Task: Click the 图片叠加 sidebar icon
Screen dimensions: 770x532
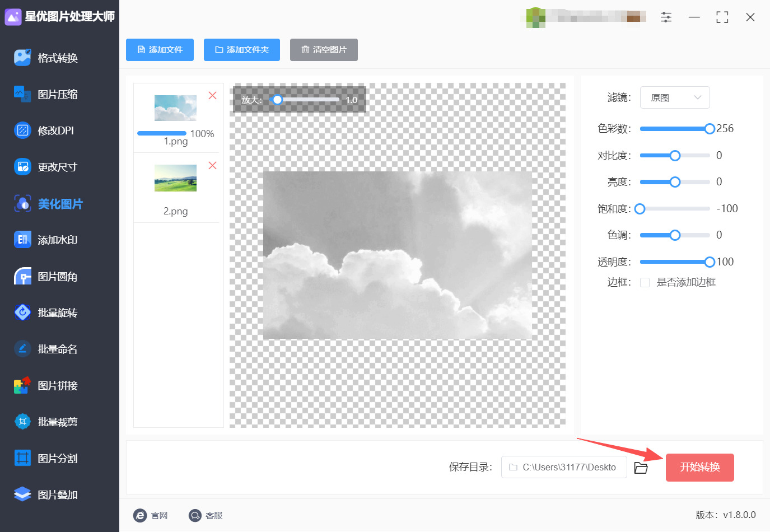Action: pos(22,494)
